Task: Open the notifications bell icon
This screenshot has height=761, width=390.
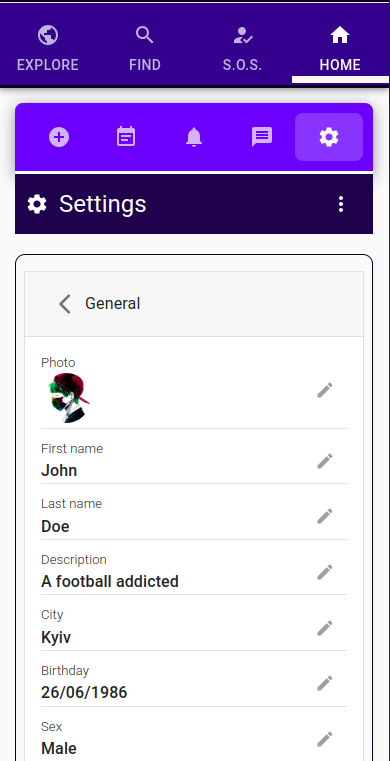Action: click(x=194, y=137)
